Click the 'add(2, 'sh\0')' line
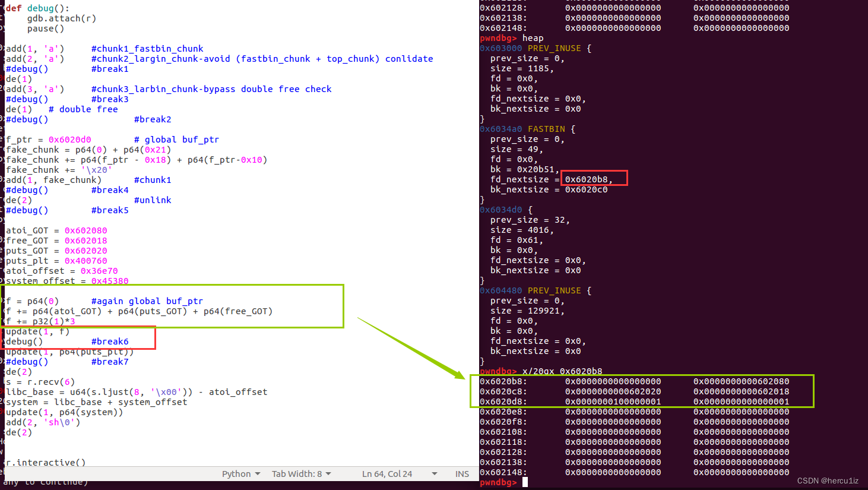This screenshot has height=490, width=868. 43,422
